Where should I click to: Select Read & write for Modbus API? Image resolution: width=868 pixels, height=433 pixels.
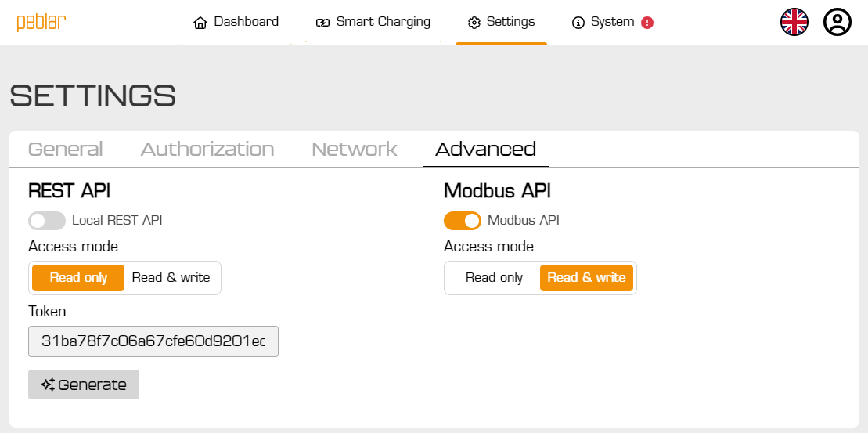[x=586, y=278]
